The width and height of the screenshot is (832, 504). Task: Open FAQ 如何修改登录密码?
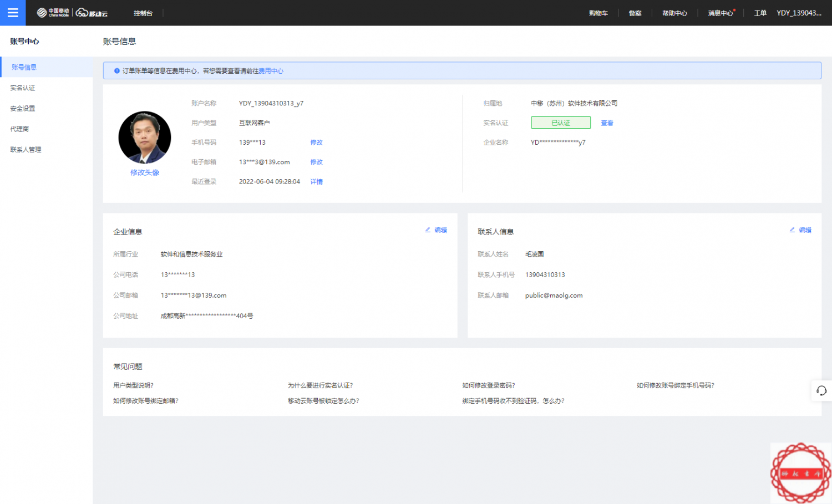click(489, 385)
